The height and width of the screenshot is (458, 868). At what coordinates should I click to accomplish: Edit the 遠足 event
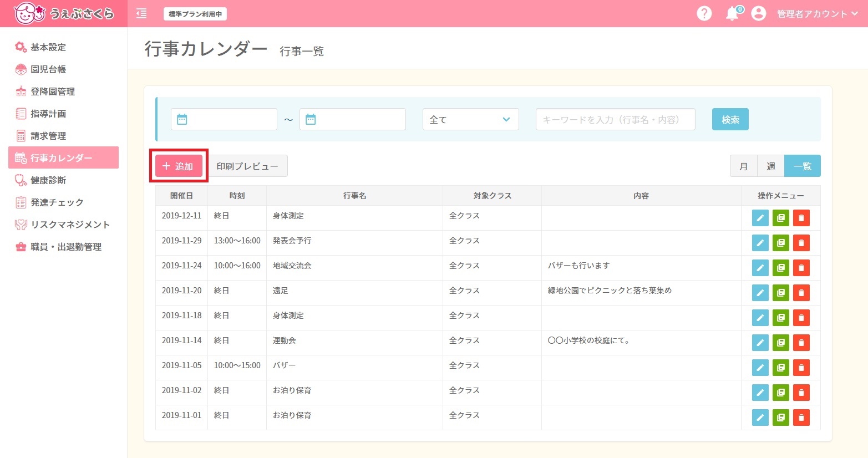click(760, 293)
